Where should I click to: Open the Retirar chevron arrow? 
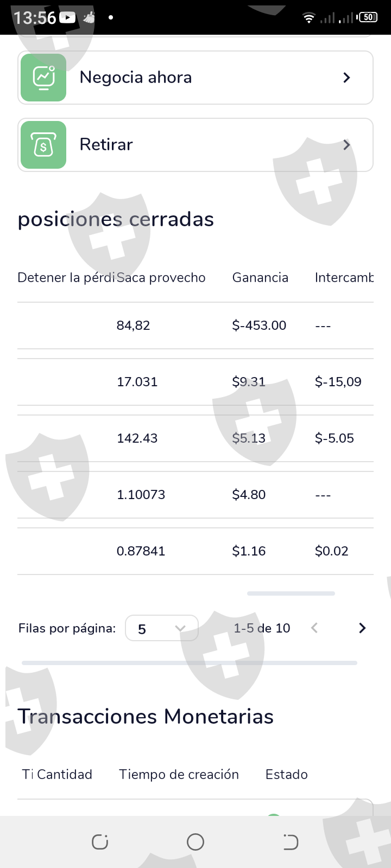point(346,145)
